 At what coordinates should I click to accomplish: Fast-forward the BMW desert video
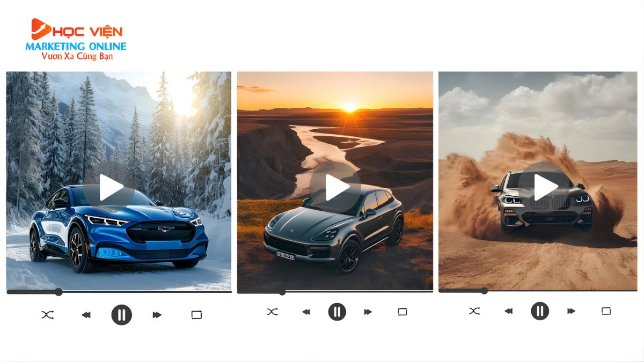point(572,311)
